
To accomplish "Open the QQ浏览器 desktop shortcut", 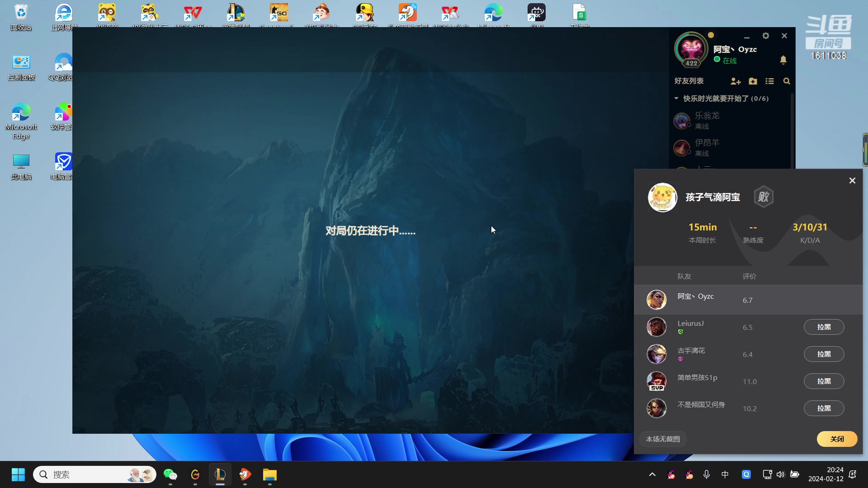I will pos(61,67).
